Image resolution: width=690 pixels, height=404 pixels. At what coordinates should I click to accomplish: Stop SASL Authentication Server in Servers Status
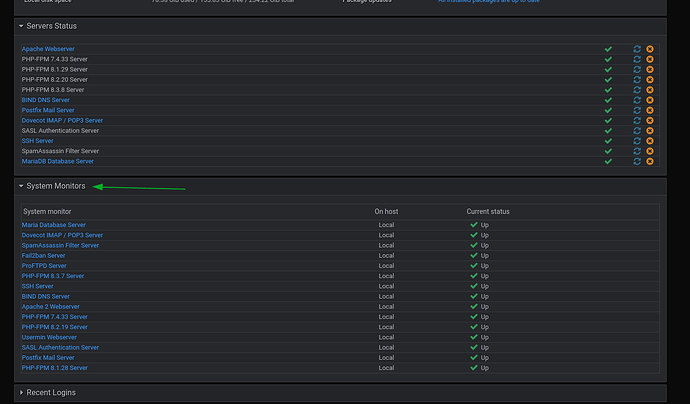click(650, 131)
